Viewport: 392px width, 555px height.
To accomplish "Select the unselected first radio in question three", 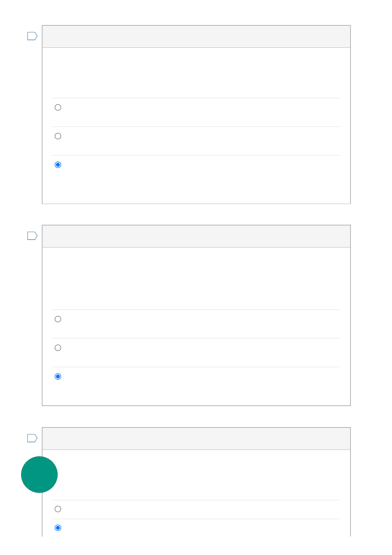I will click(x=58, y=509).
